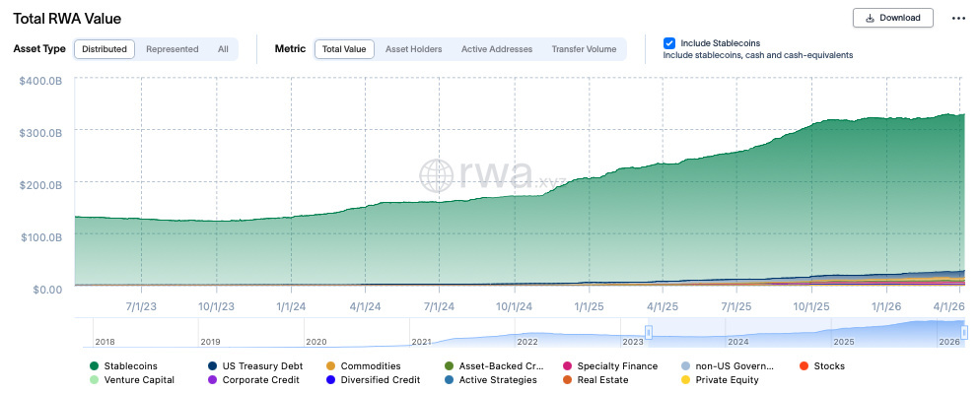This screenshot has height=393, width=980.
Task: Uncheck the Include Stablecoins checkbox
Action: click(x=669, y=43)
